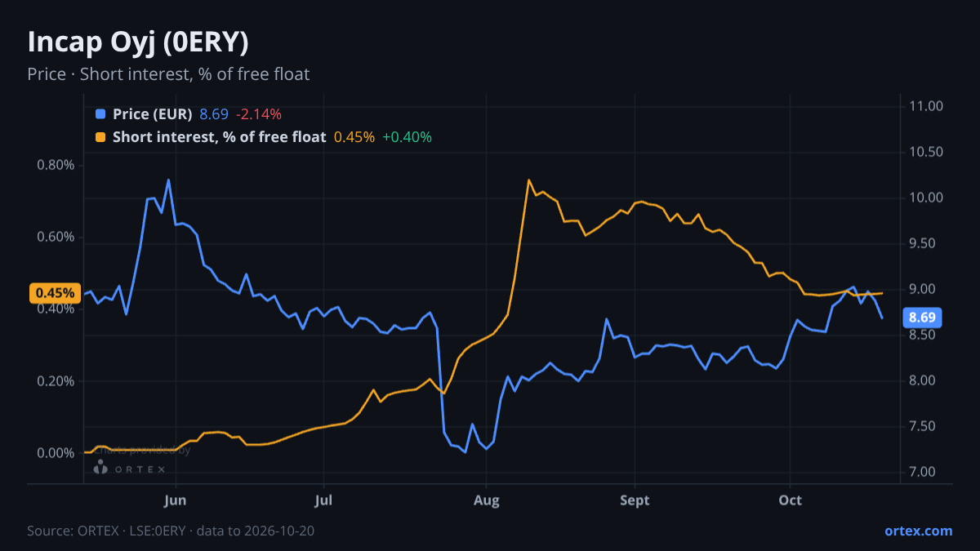Viewport: 980px width, 551px height.
Task: Click the 8.69 price value in the legend
Action: [x=214, y=114]
